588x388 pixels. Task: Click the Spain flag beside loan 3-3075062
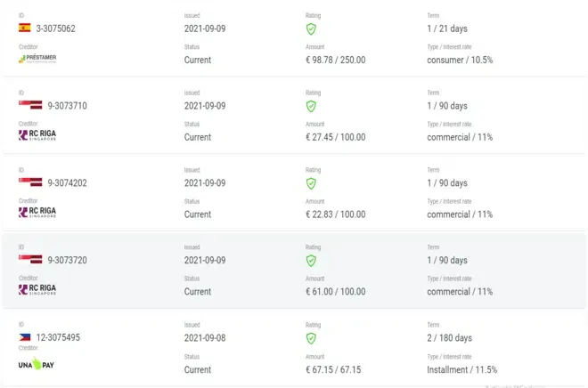point(25,28)
